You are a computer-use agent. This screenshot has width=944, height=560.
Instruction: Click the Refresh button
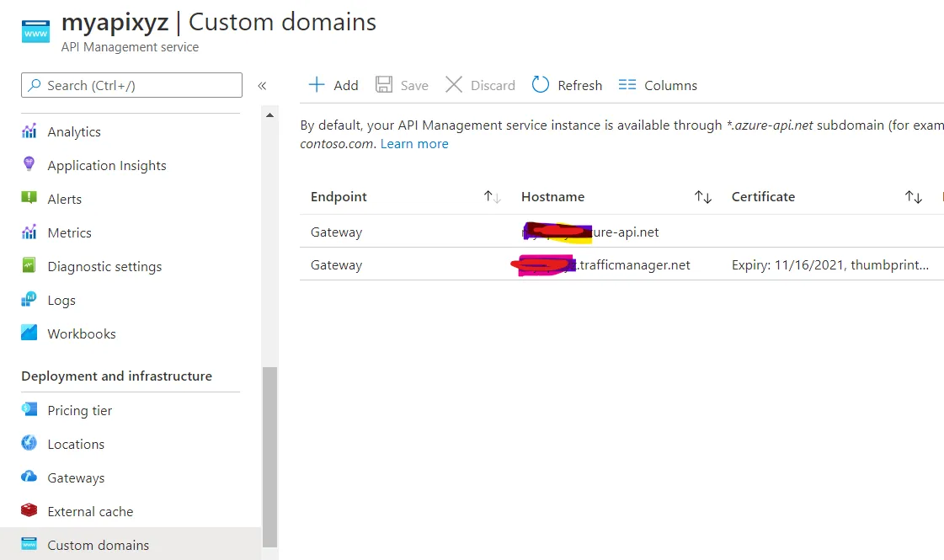(x=568, y=85)
